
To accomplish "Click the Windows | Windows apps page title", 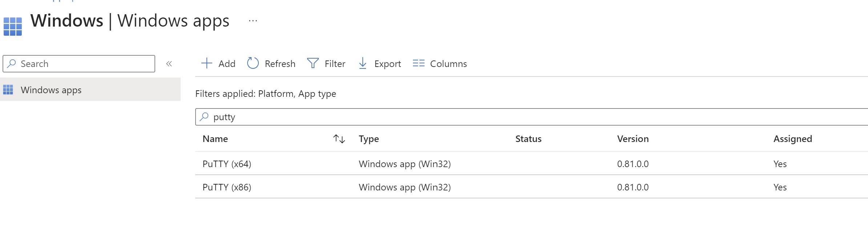I will pyautogui.click(x=130, y=21).
